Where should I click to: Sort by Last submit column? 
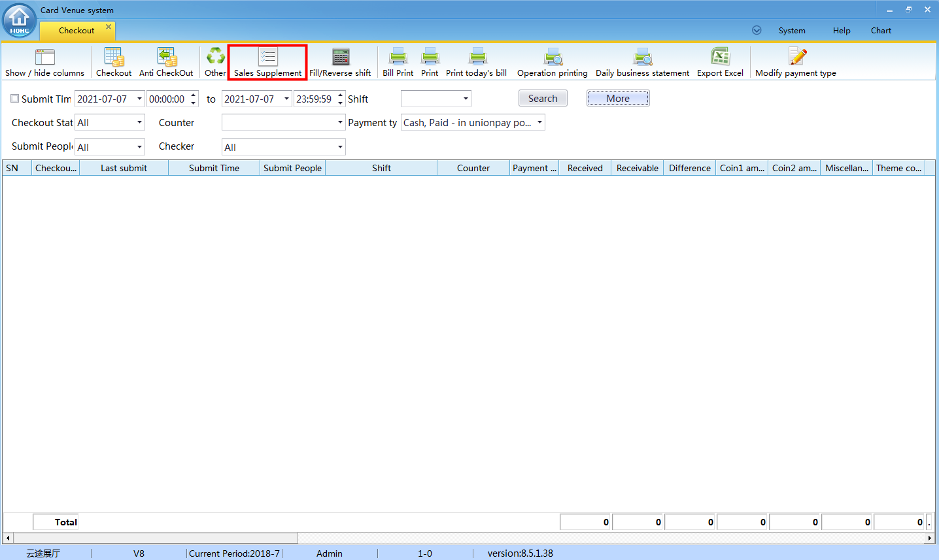coord(124,168)
